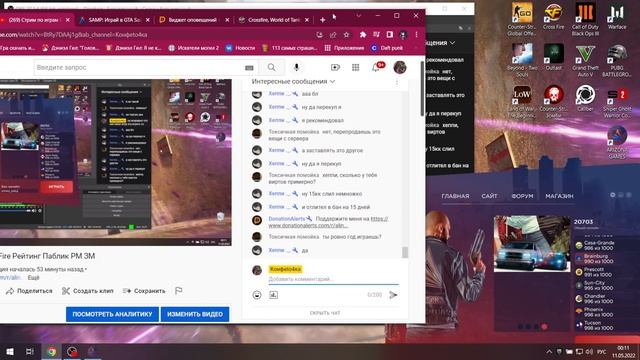The width and height of the screenshot is (640, 360).
Task: Click the chat message input field
Action: pyautogui.click(x=333, y=279)
